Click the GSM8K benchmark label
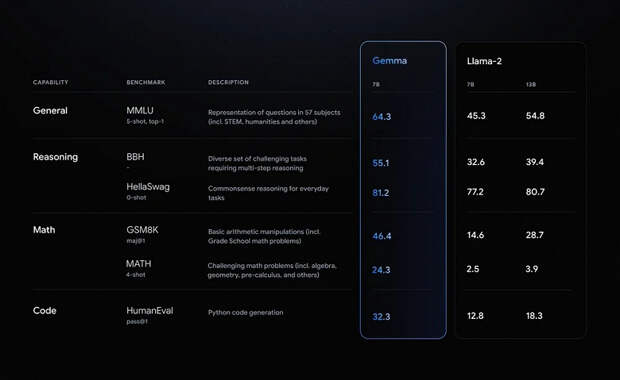Image resolution: width=620 pixels, height=380 pixels. (x=142, y=230)
